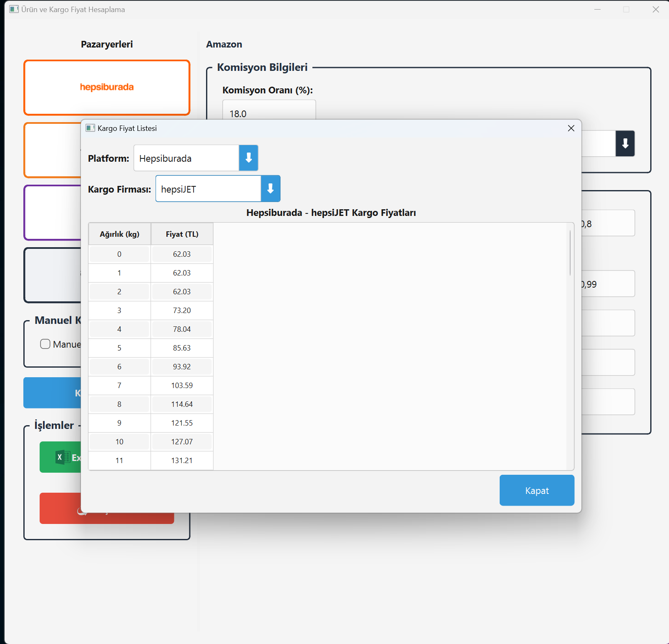Select the hepsiburada marketplace card
Screen dimensions: 669x644
click(x=107, y=88)
